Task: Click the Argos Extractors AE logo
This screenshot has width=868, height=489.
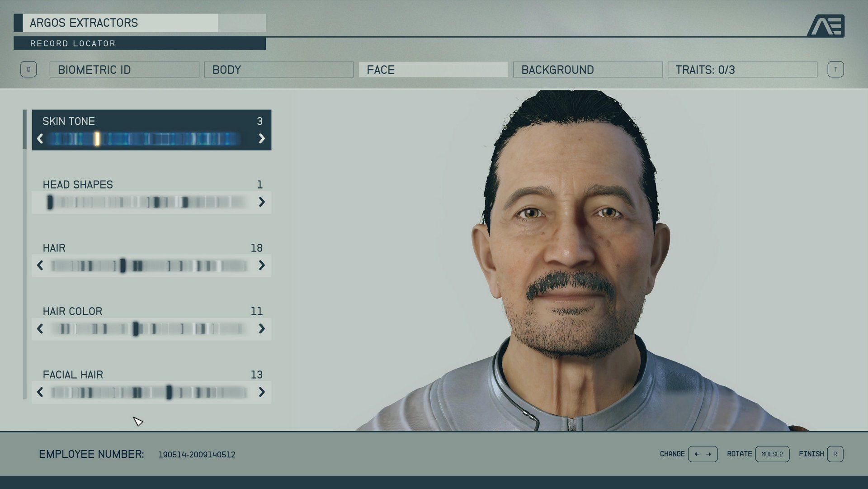Action: pyautogui.click(x=826, y=26)
